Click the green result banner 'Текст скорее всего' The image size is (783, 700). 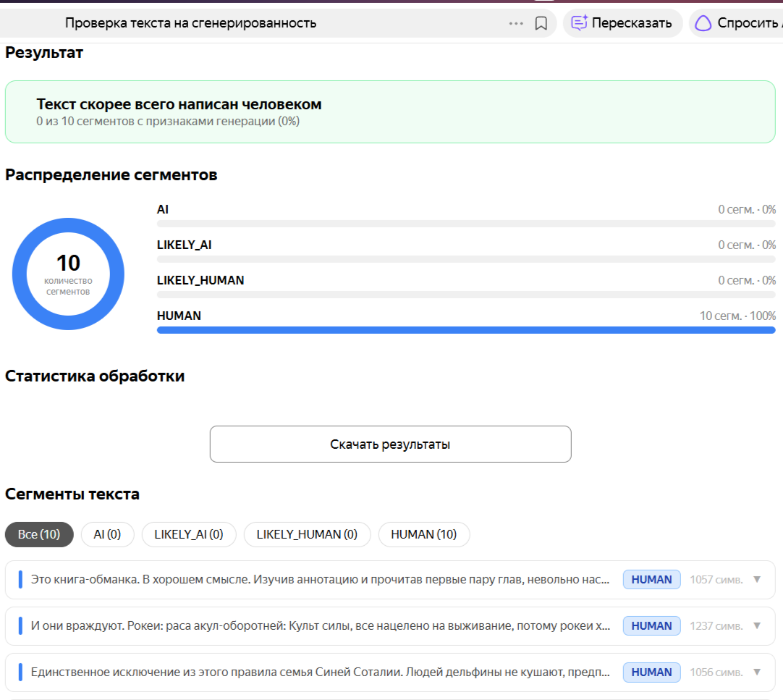pyautogui.click(x=390, y=112)
